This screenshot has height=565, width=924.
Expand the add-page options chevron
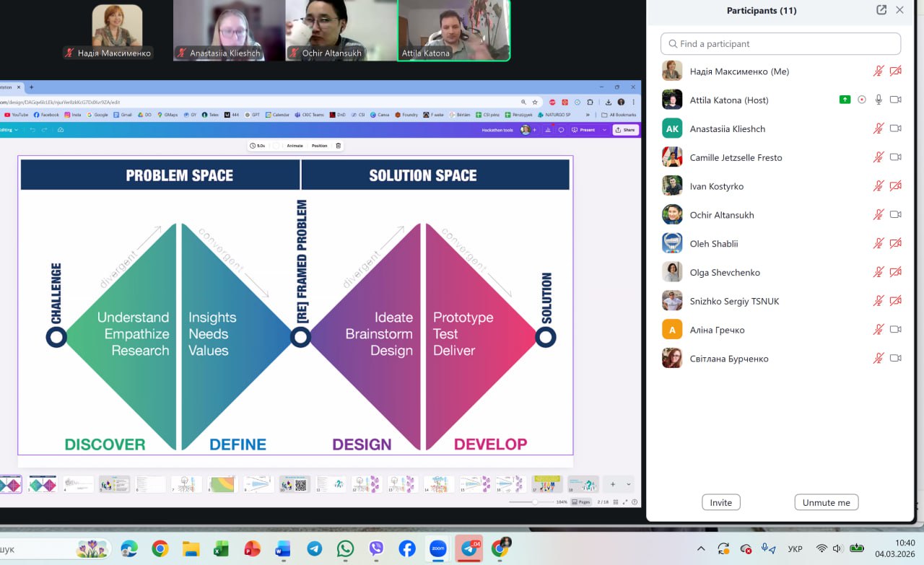(x=629, y=484)
